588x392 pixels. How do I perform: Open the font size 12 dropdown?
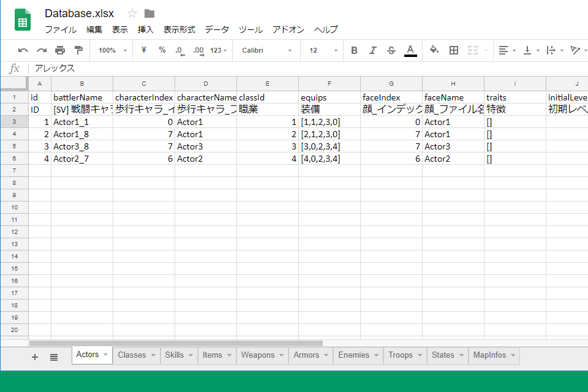coord(323,50)
